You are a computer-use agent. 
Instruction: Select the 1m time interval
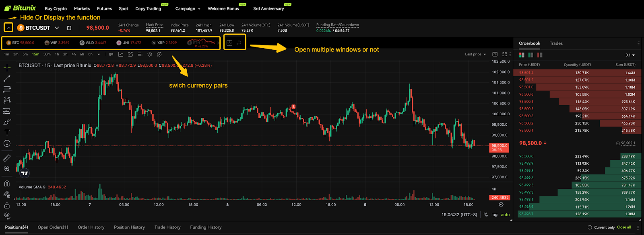(x=6, y=54)
